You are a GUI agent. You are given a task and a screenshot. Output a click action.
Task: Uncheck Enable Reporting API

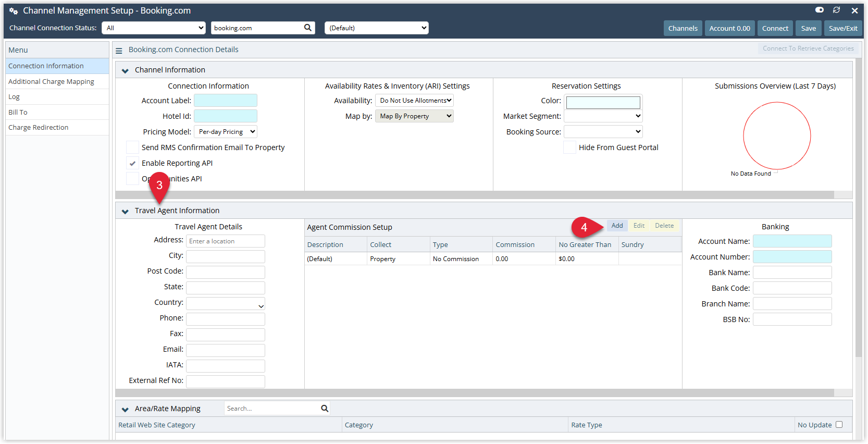(133, 163)
